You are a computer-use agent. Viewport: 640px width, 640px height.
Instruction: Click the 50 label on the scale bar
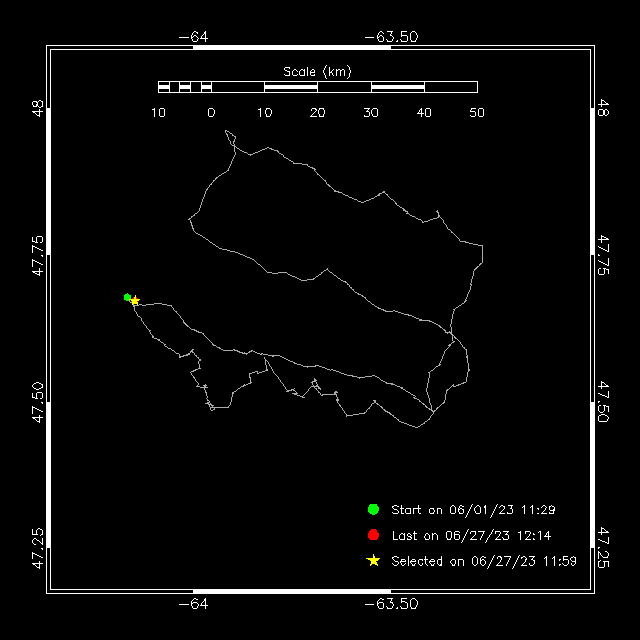[x=477, y=113]
